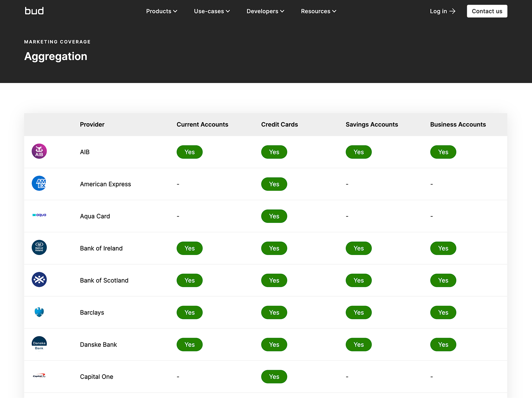Click the Business Accounts column header
532x418 pixels.
[x=458, y=125]
